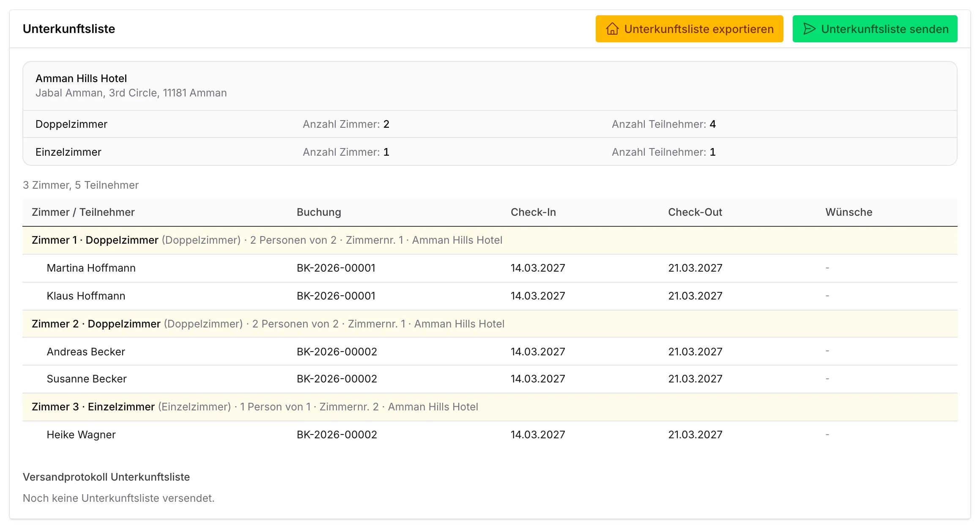Click the Noch keine Unterkunftsliste versendet note
Screen dimensions: 980x528
coord(119,498)
